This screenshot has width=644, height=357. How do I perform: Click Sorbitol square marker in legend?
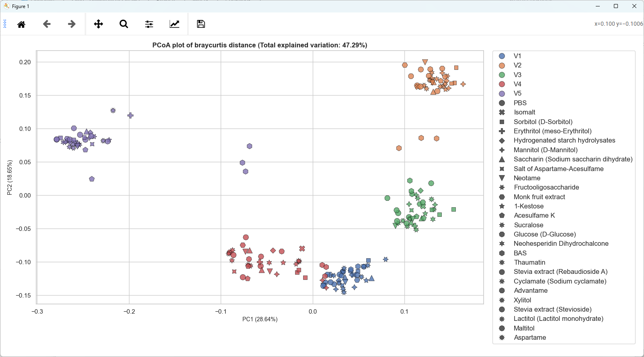click(502, 122)
